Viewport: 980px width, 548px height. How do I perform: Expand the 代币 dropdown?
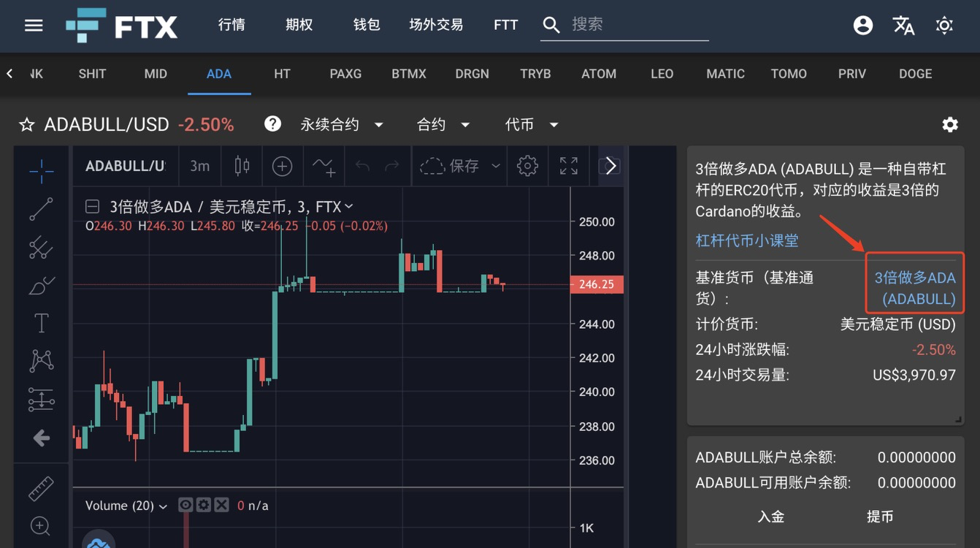532,125
